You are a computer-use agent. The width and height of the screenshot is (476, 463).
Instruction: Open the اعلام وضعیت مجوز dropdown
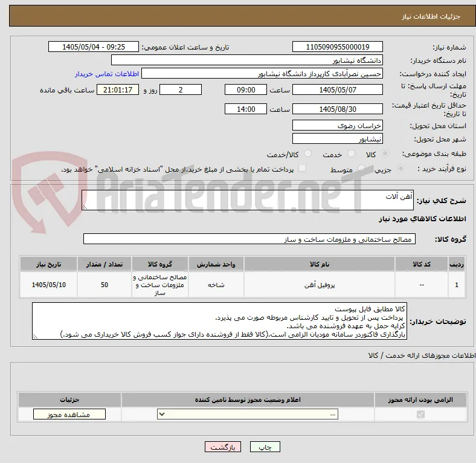click(x=248, y=415)
